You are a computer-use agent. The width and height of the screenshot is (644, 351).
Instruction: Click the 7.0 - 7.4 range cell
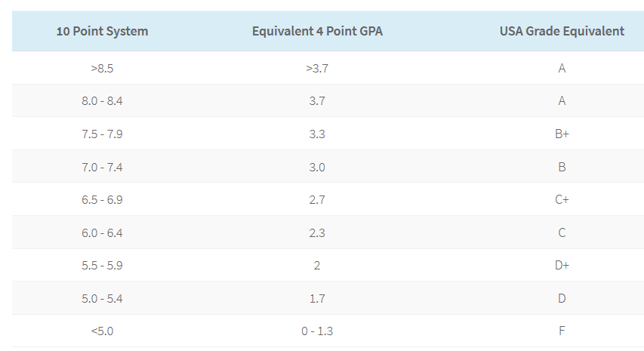click(x=102, y=167)
